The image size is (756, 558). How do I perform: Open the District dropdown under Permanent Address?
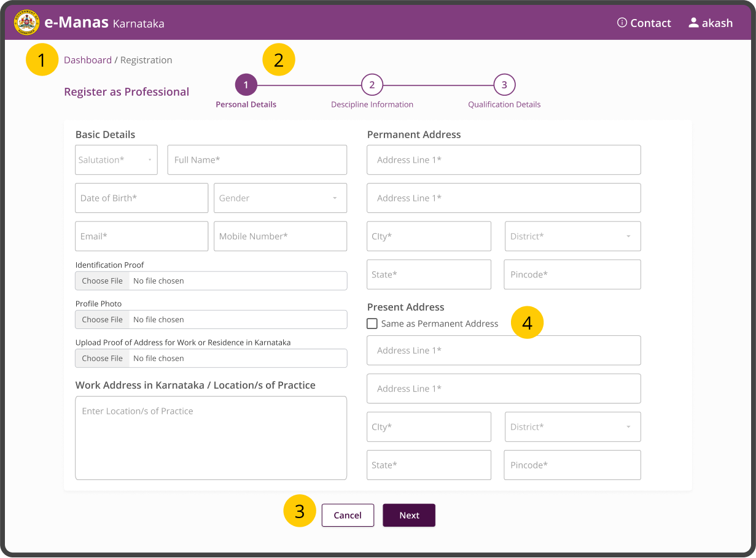pos(572,236)
